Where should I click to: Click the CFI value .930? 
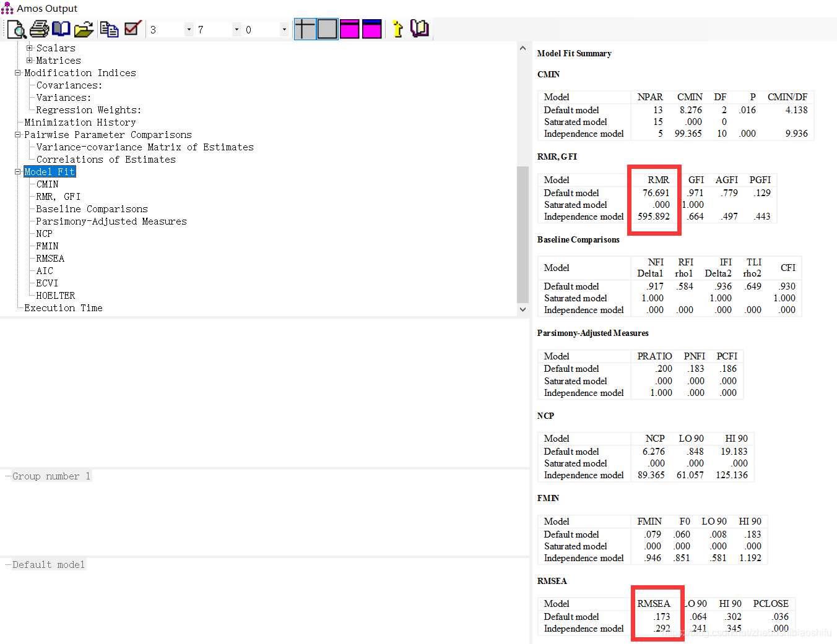point(787,286)
